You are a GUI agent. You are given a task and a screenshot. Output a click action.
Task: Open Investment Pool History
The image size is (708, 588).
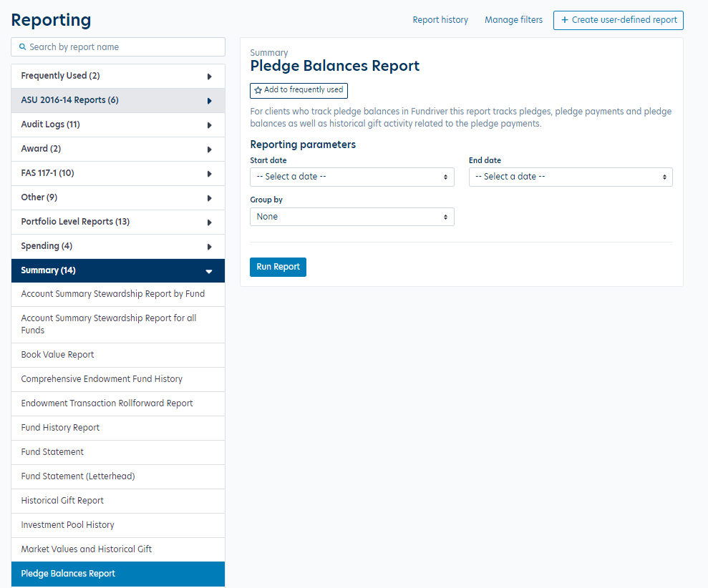click(118, 526)
